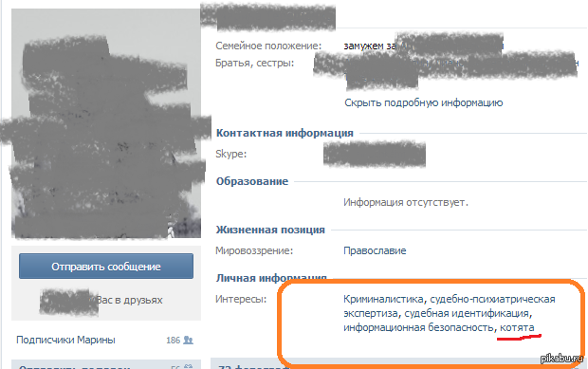Click the 'Жизненная позиция' section header

(x=270, y=230)
